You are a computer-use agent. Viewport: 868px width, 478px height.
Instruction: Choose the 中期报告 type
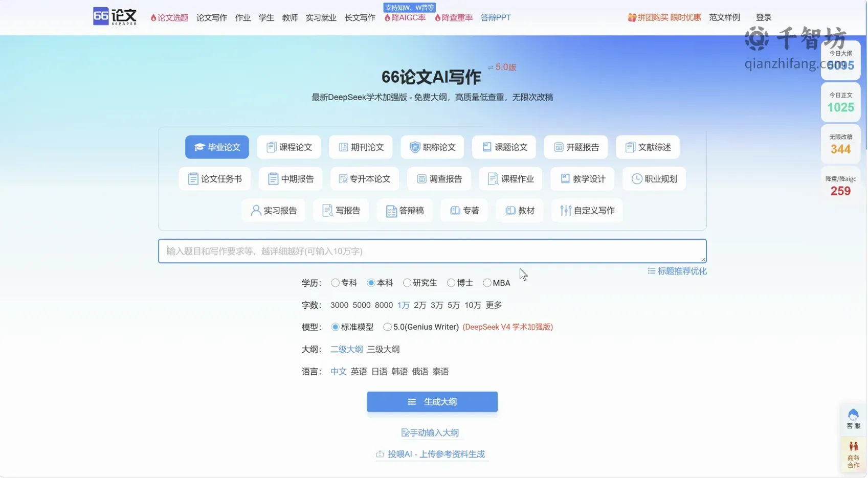coord(291,179)
